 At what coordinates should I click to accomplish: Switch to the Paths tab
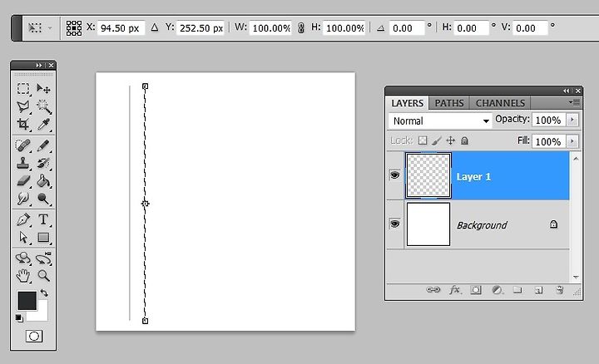click(449, 103)
